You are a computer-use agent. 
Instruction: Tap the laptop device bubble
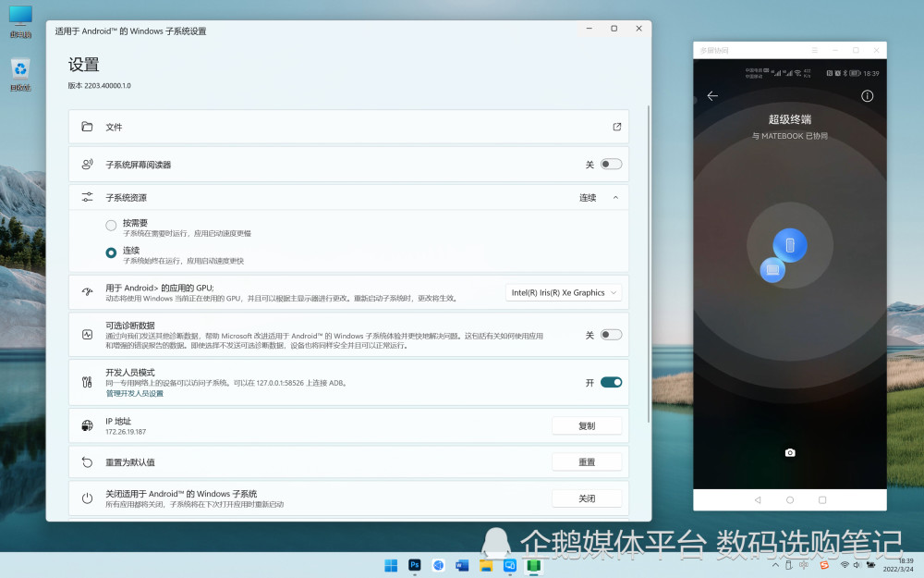(x=773, y=269)
